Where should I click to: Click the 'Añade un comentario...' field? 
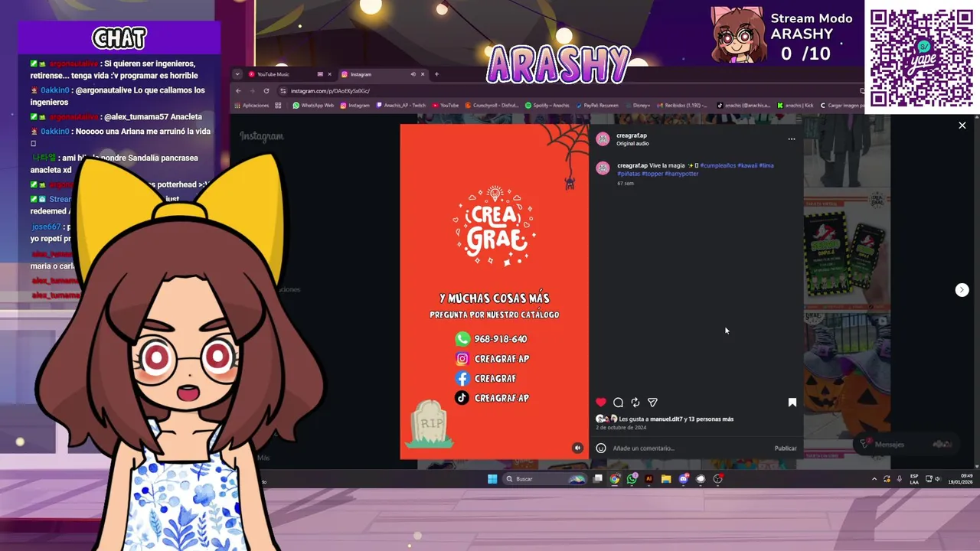tap(689, 448)
